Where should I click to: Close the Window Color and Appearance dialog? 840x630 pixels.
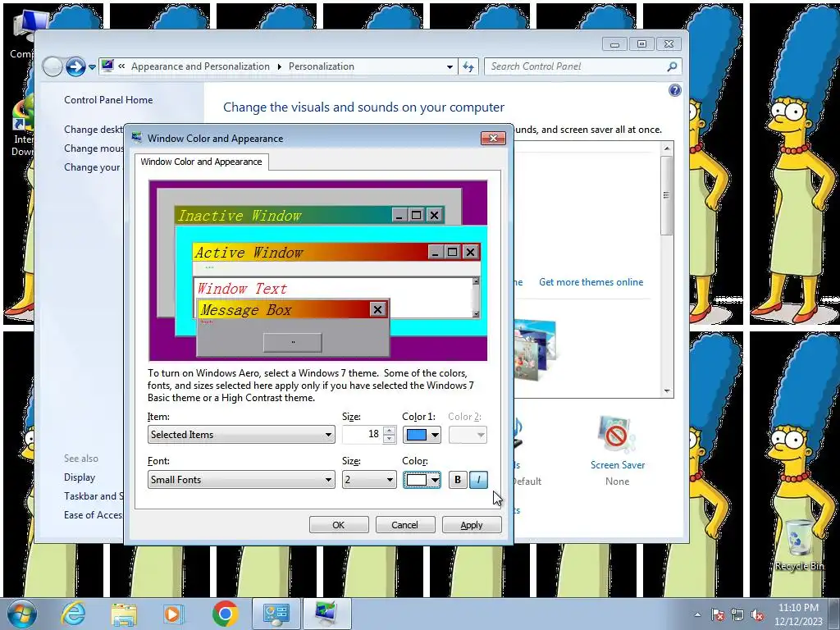493,138
